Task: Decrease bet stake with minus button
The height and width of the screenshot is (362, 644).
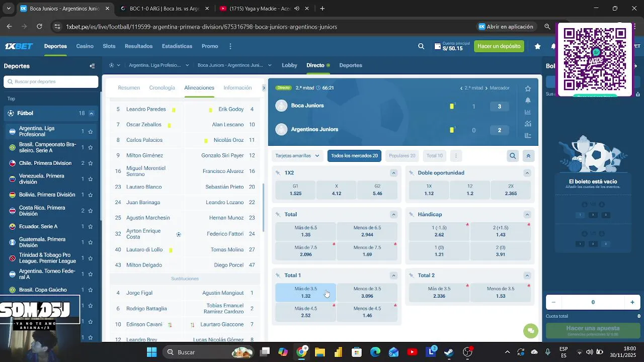Action: pyautogui.click(x=553, y=302)
